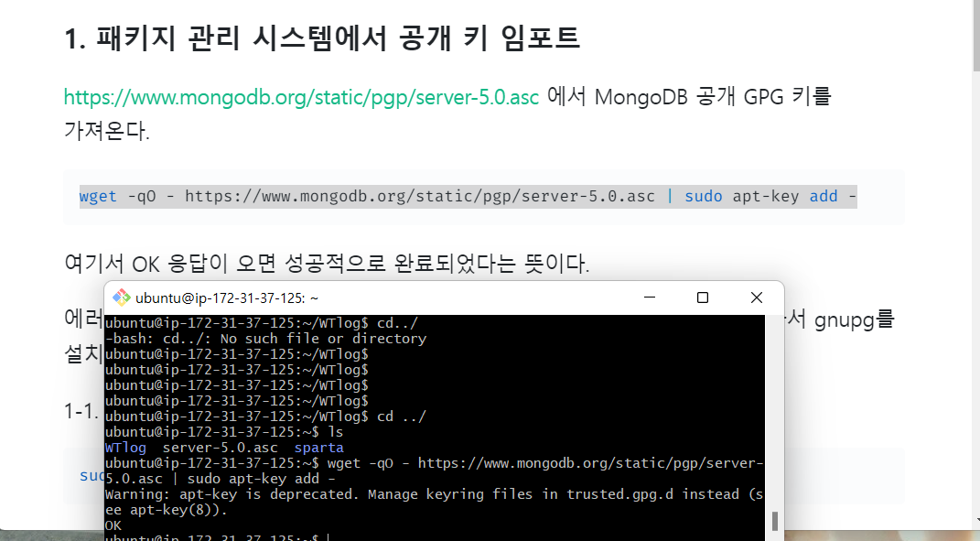The width and height of the screenshot is (980, 541).
Task: Click the word 'sudo' in the page code block
Action: (703, 197)
